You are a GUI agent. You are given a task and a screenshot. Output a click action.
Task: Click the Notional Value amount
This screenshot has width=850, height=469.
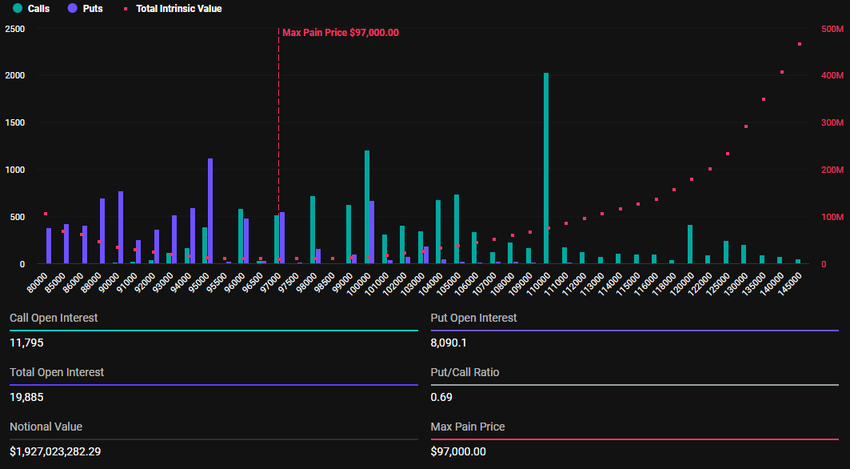point(69,451)
